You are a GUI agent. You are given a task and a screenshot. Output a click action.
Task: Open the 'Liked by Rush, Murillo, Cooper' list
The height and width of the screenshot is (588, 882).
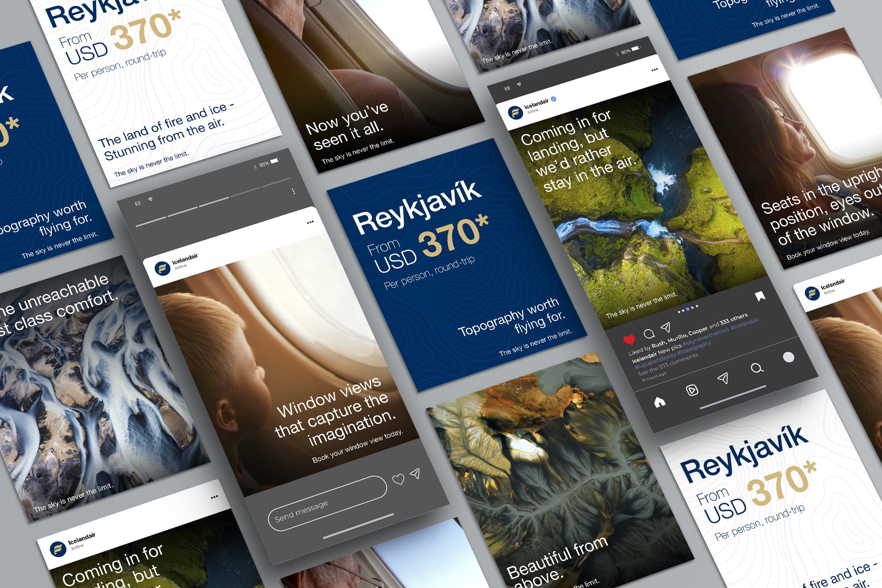(x=688, y=335)
